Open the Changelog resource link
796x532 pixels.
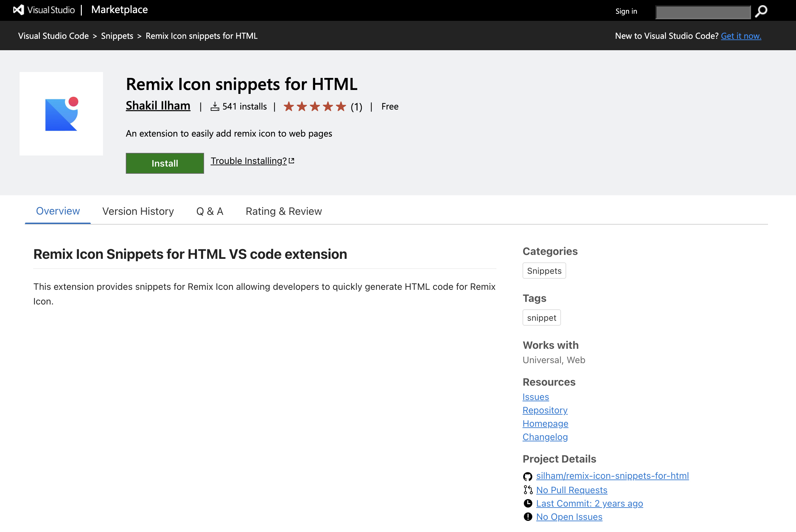tap(545, 437)
